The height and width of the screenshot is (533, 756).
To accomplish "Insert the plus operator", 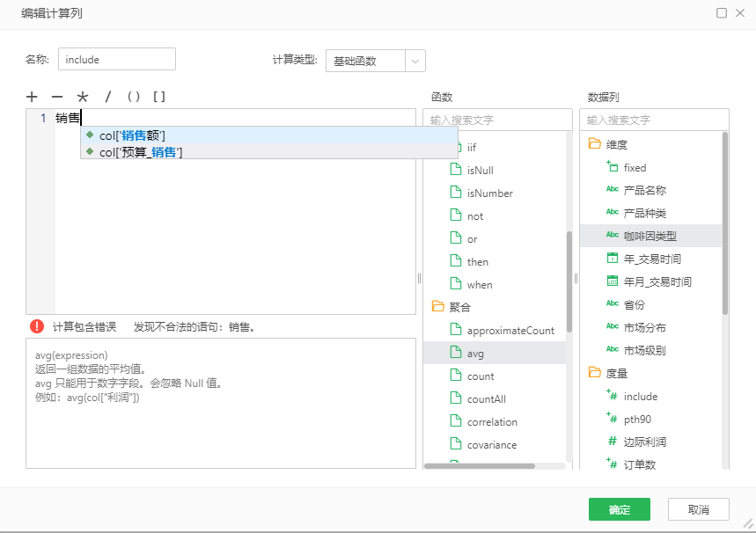I will coord(32,97).
